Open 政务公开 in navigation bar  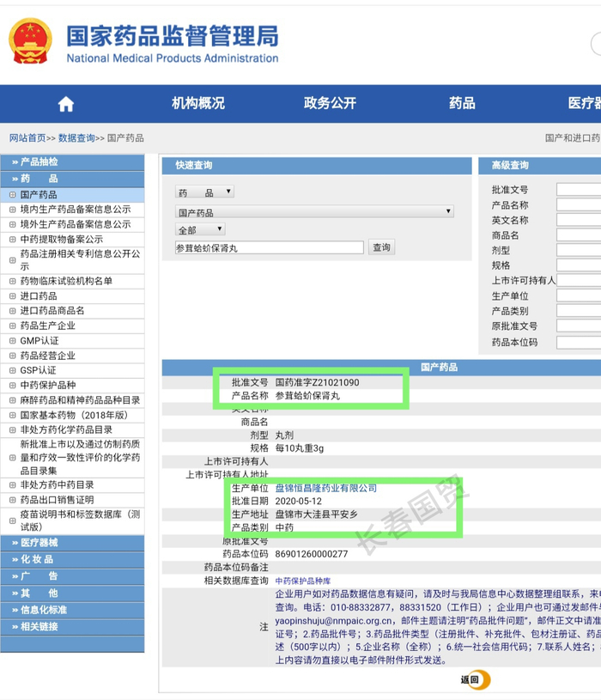pos(331,104)
